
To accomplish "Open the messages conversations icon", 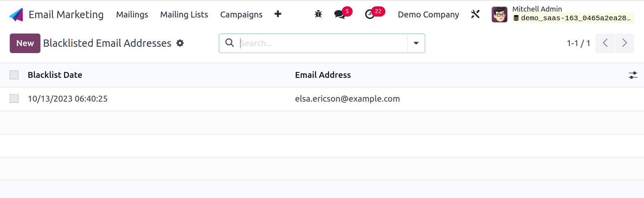I will click(340, 14).
